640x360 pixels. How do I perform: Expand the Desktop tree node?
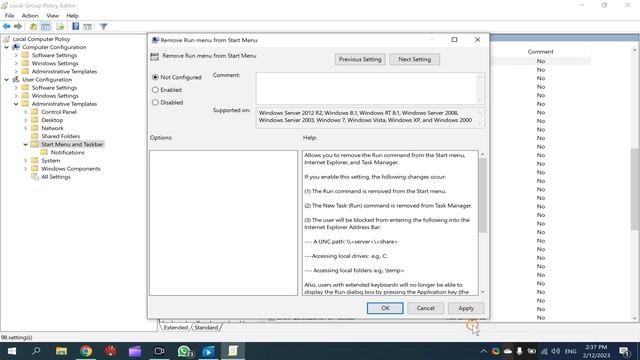pyautogui.click(x=26, y=120)
